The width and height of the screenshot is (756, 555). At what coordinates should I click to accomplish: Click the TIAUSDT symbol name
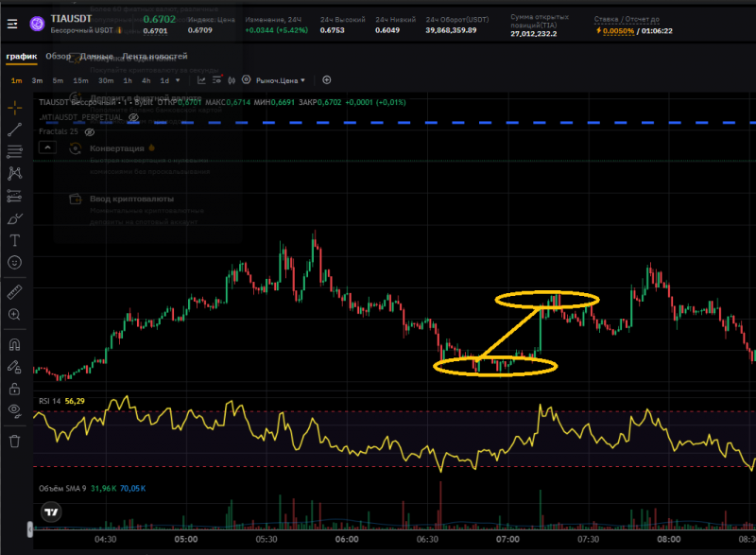pos(72,19)
